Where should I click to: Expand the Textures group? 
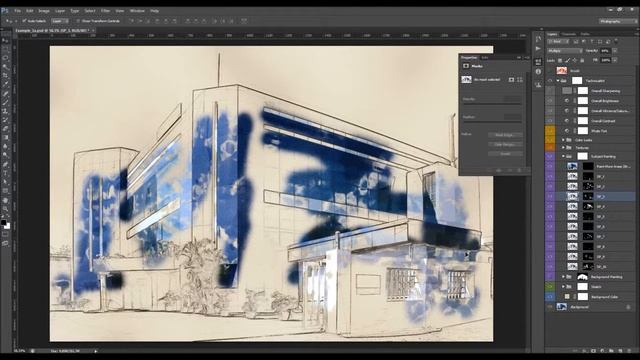(564, 148)
